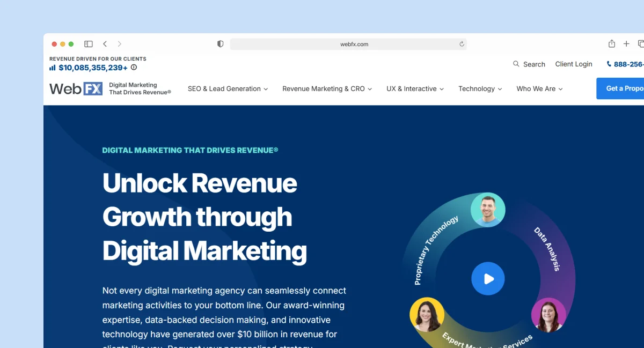
Task: Open the Client Login link
Action: click(574, 64)
